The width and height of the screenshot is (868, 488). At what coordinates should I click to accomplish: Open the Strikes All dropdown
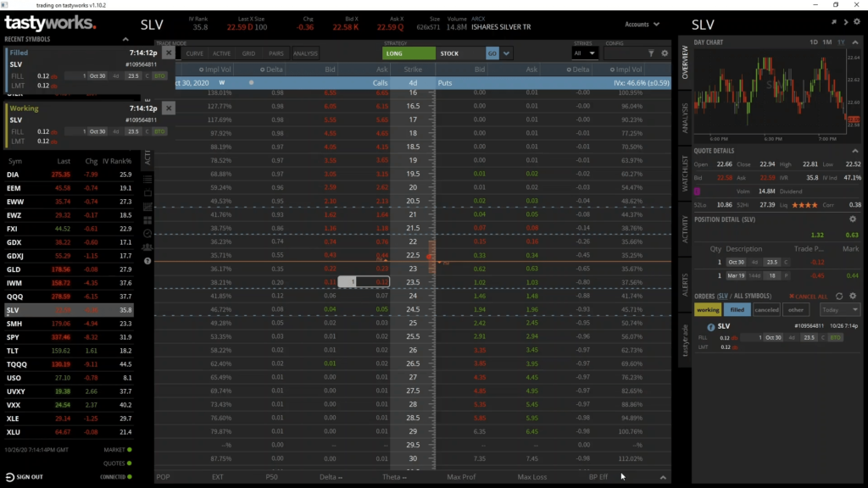click(x=583, y=53)
